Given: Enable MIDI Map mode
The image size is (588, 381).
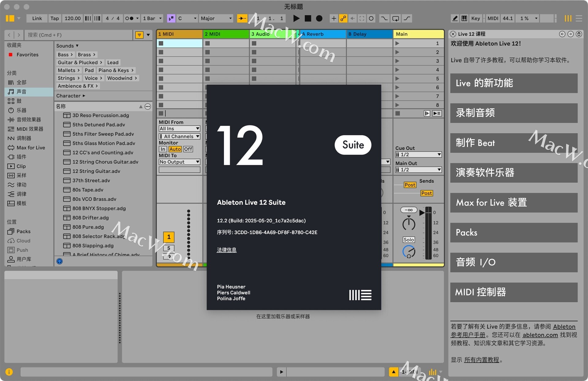Looking at the screenshot, I should click(493, 18).
